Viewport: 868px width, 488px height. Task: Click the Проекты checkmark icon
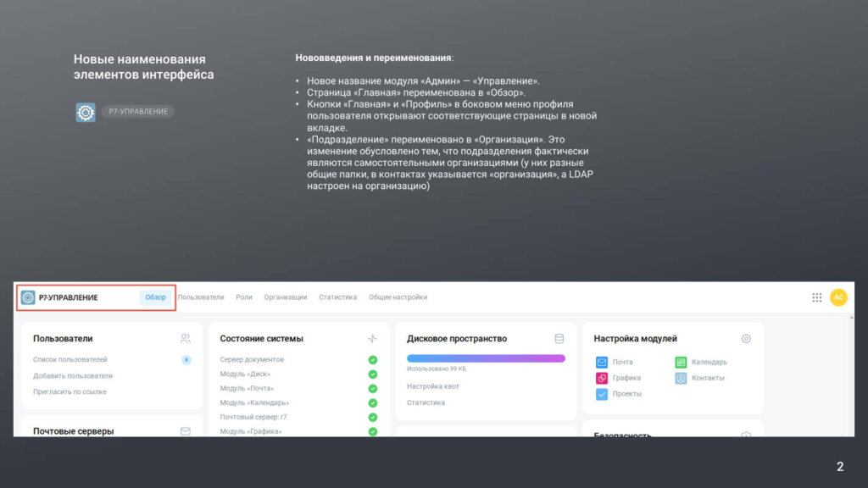(602, 394)
